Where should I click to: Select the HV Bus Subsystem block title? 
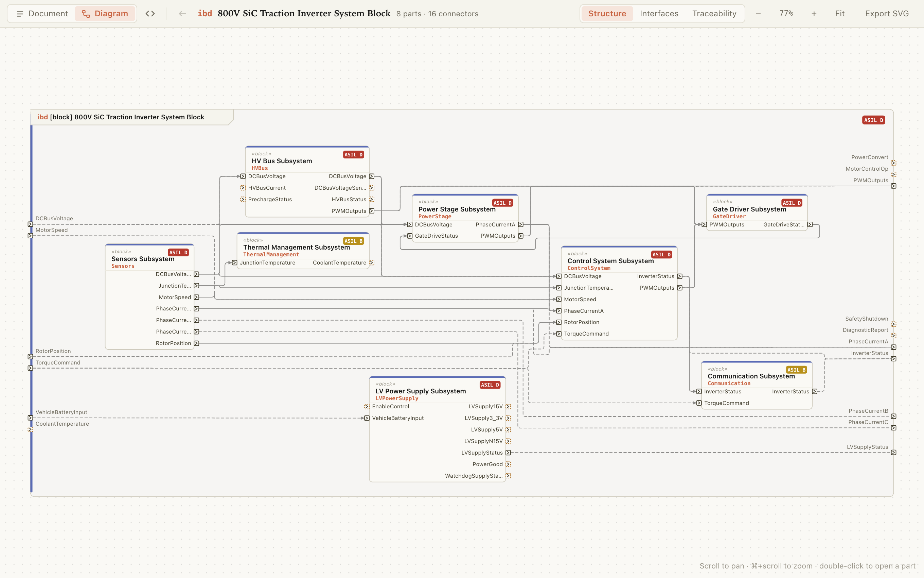282,161
